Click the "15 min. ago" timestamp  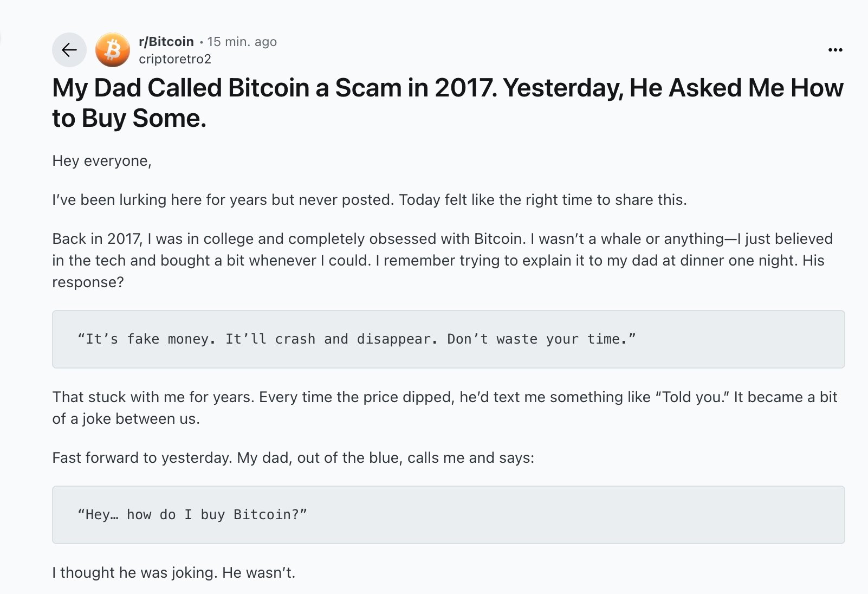pos(242,42)
